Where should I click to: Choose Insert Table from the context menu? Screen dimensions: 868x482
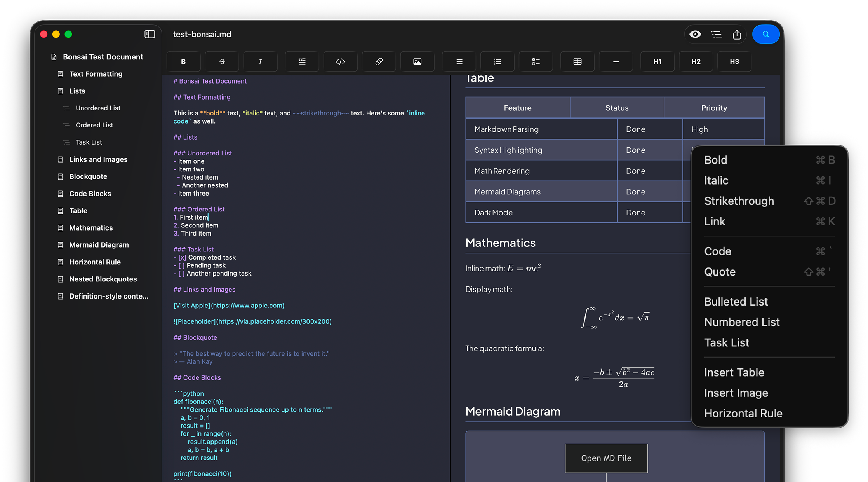coord(769,372)
